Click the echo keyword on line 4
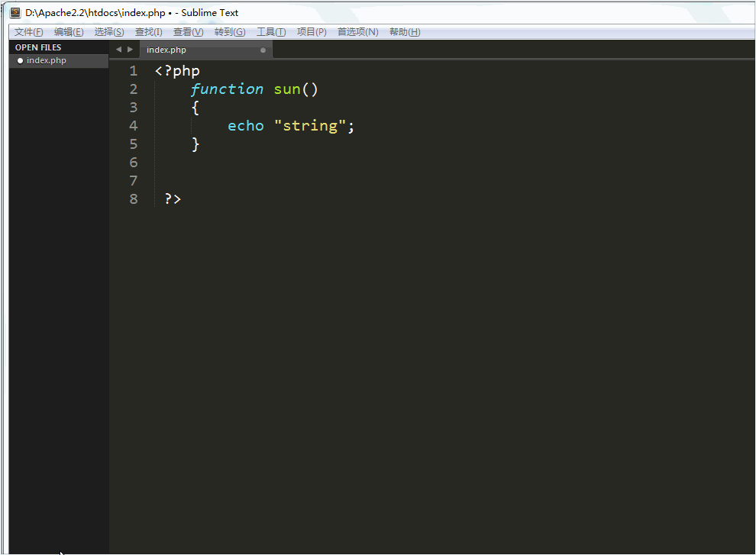Screen dimensions: 756x555 [246, 126]
